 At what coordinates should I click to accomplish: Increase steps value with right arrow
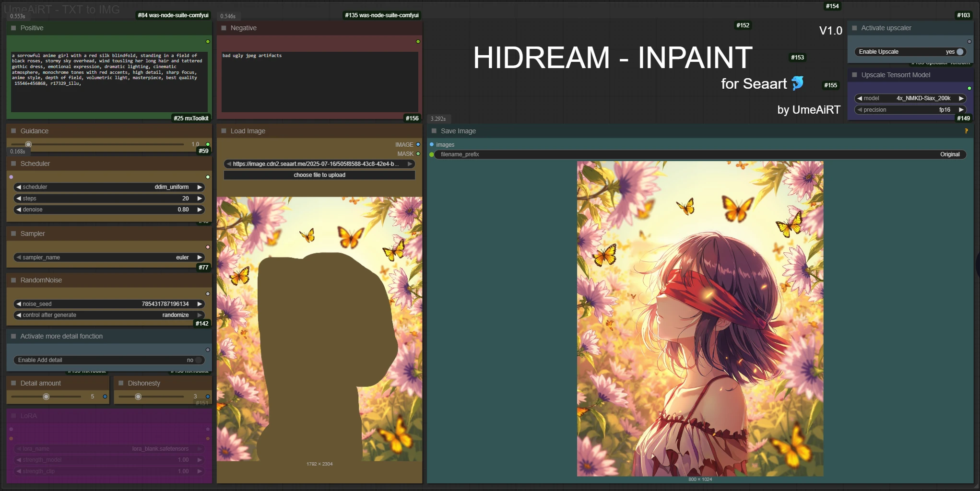[200, 199]
